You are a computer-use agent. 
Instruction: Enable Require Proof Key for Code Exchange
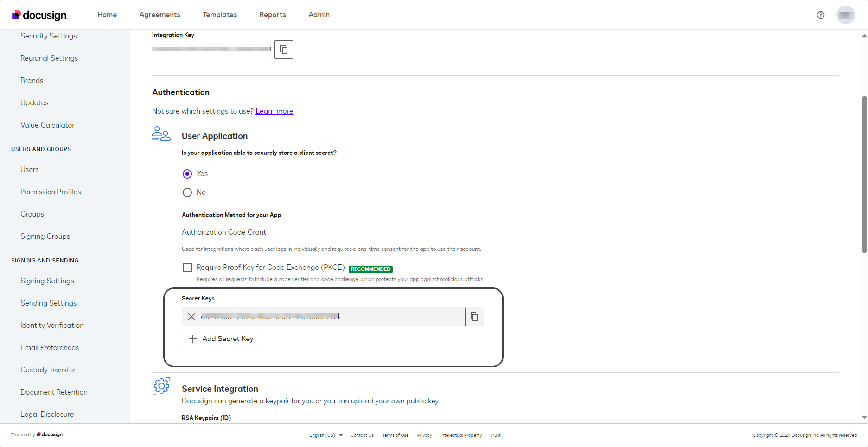[187, 268]
